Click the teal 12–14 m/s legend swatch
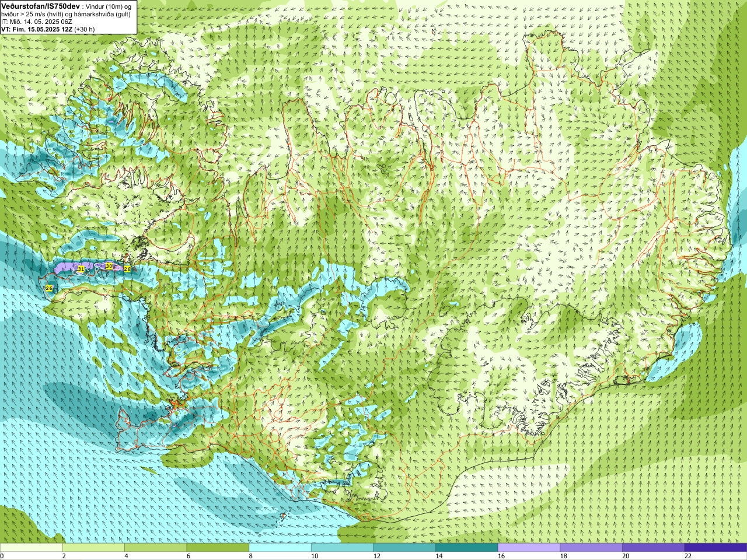 pyautogui.click(x=404, y=548)
